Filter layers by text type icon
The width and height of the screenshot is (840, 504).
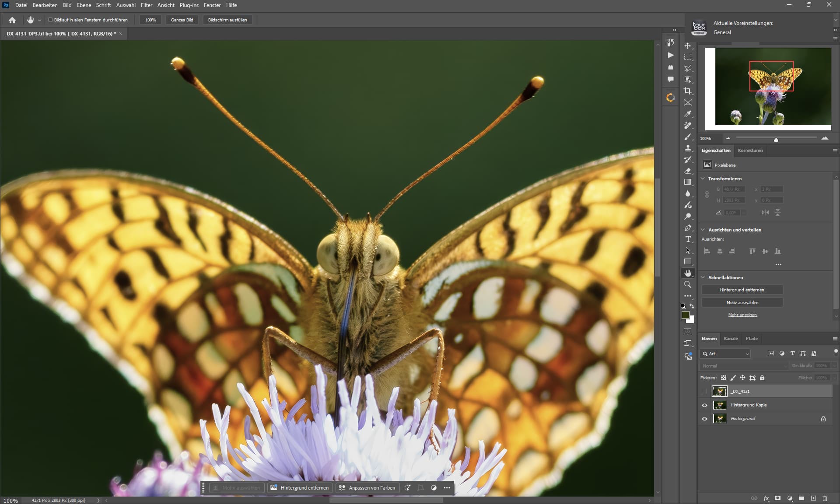pos(792,353)
